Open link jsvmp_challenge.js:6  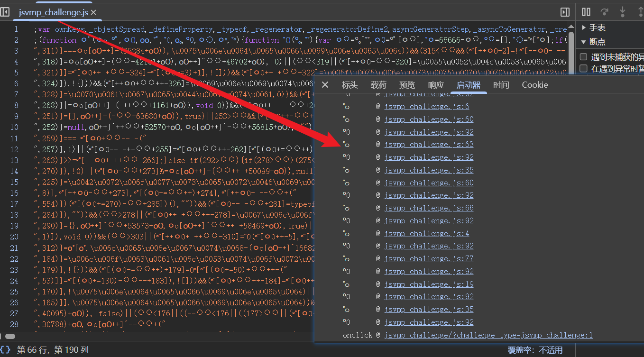tap(427, 107)
